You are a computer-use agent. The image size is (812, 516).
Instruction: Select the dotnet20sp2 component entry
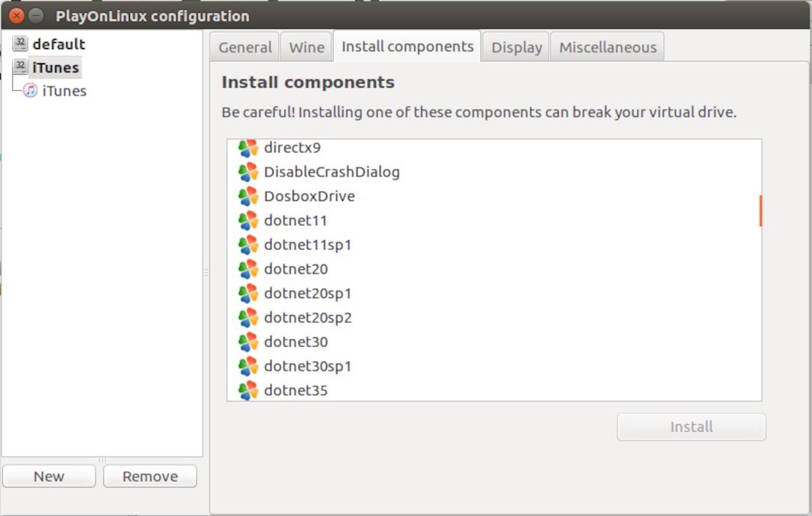[x=307, y=317]
